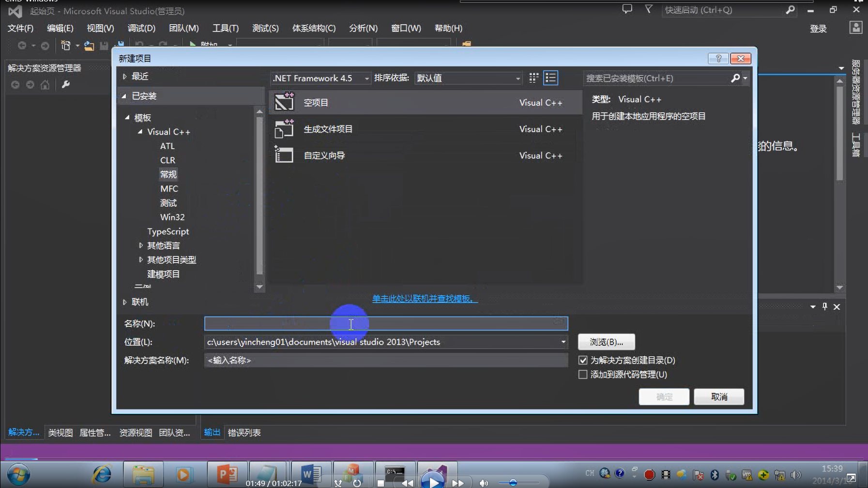Open the 工具(T) menu

tap(226, 28)
